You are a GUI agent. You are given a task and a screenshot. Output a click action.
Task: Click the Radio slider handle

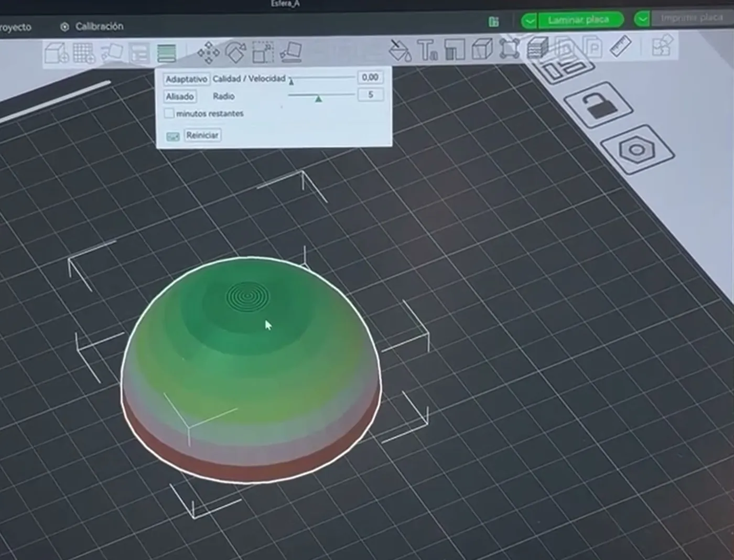pyautogui.click(x=318, y=99)
